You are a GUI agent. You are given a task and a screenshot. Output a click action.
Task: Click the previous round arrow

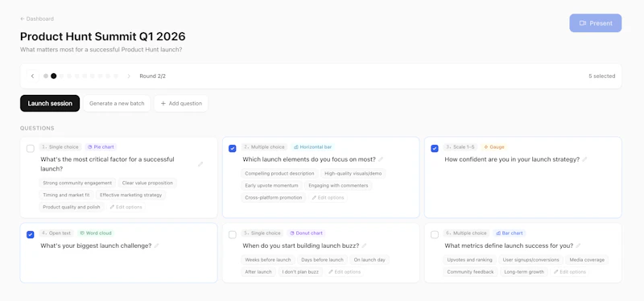click(x=32, y=76)
